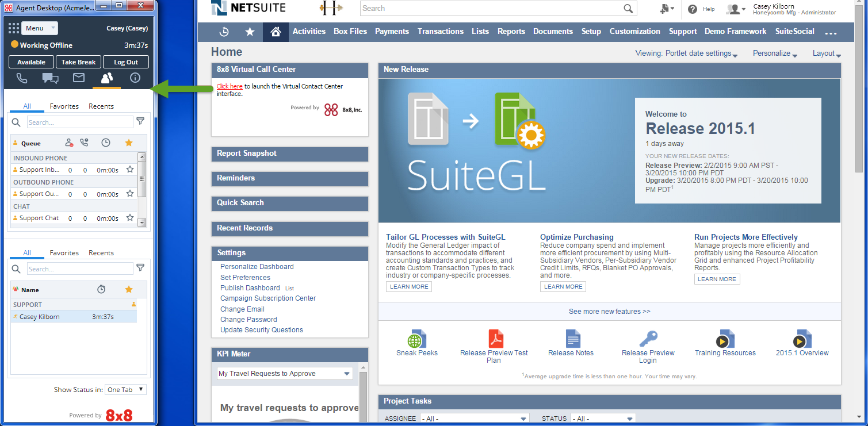Click the Change Password link
The image size is (868, 426).
point(248,320)
